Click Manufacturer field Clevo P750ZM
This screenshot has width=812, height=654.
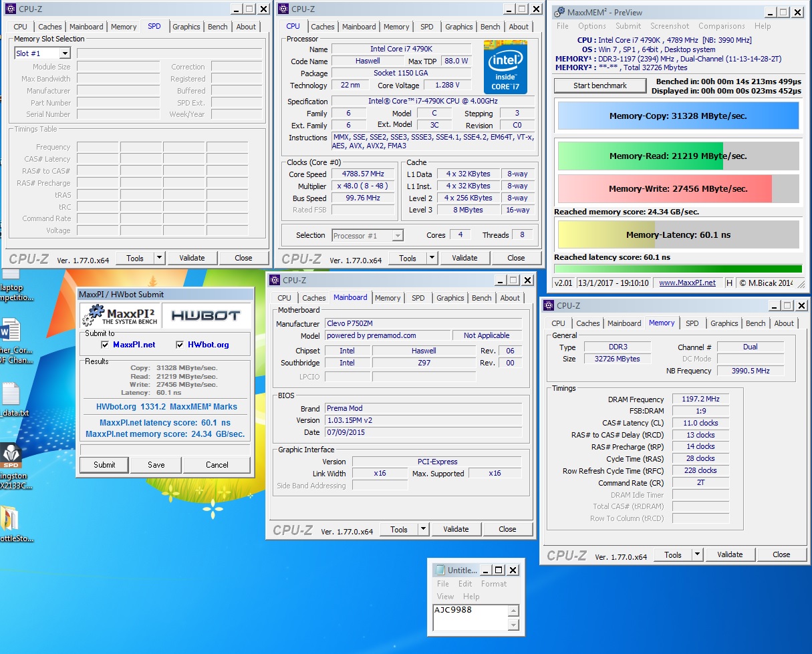[423, 323]
